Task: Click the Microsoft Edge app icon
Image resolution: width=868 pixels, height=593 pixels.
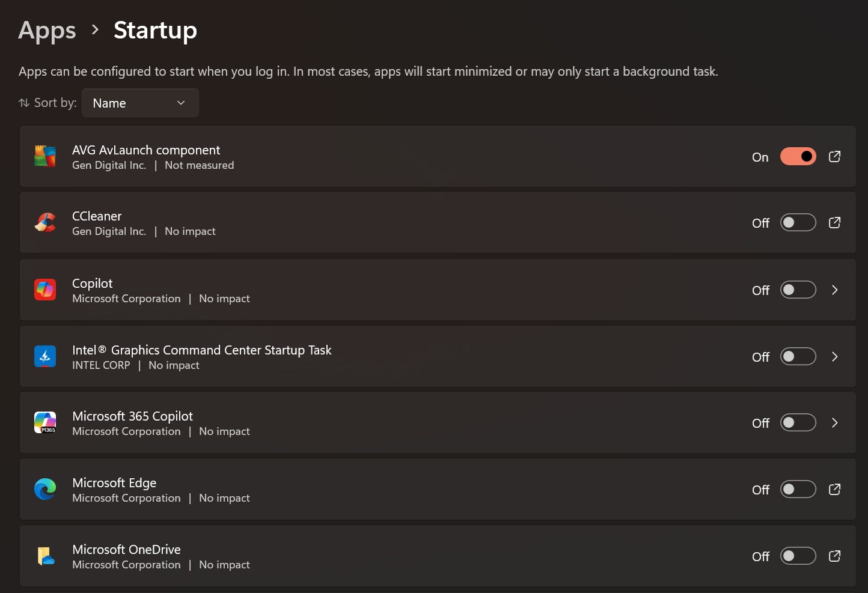Action: point(45,490)
